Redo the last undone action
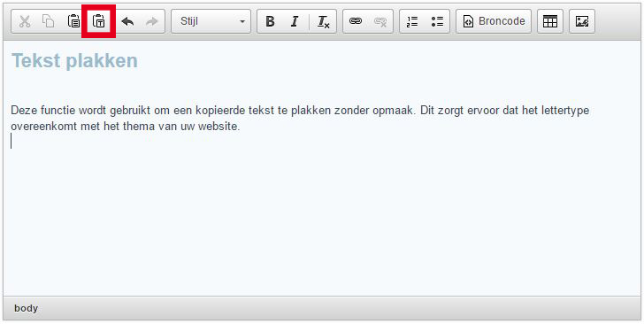 pos(152,21)
